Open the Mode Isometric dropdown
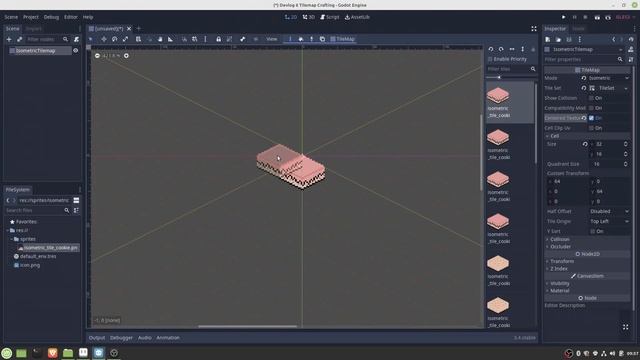The image size is (640, 360). pos(609,78)
